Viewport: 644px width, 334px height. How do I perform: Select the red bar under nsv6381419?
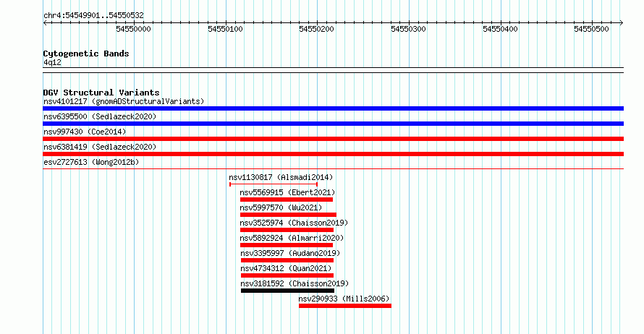[333, 154]
